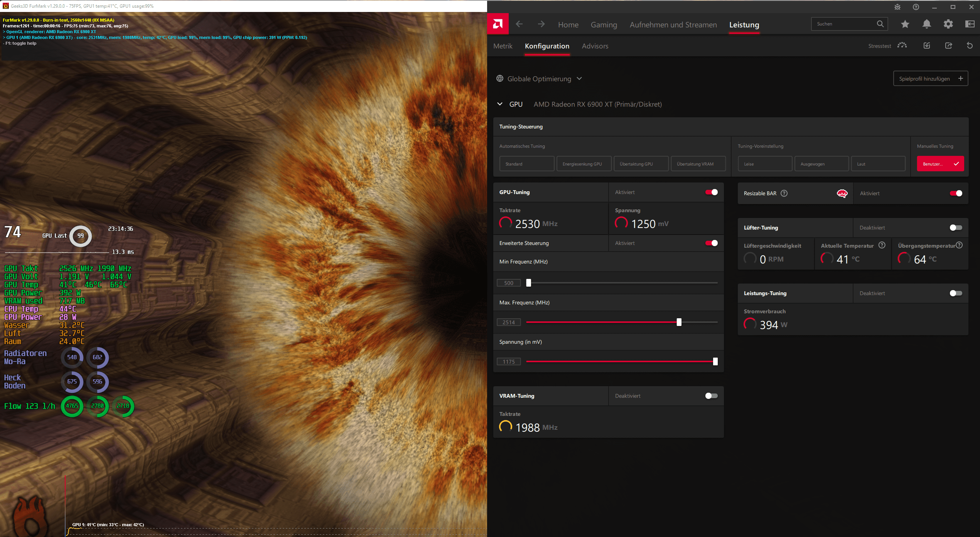Click Spielprofil hinzufügen button
Screen dimensions: 980x537
930,78
